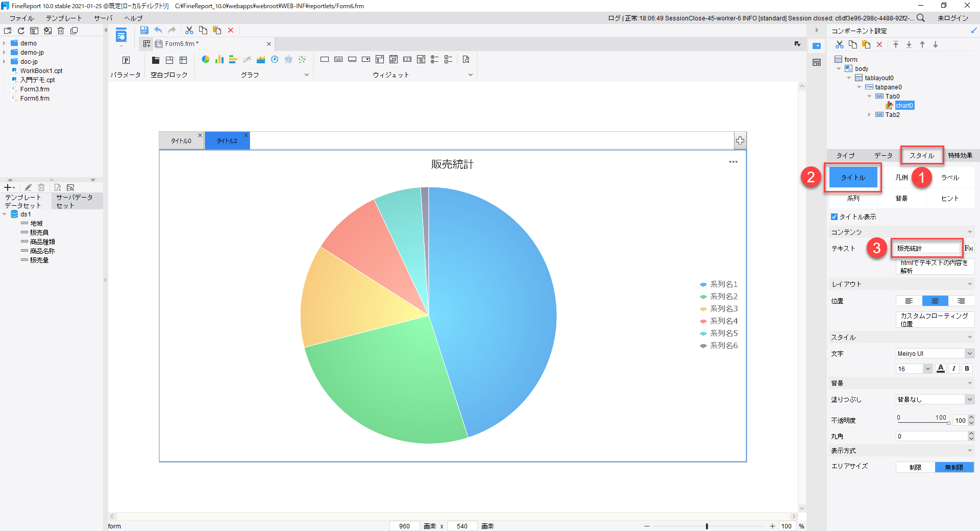
Task: Click the Cut scissors icon in main toolbar
Action: coord(189,30)
